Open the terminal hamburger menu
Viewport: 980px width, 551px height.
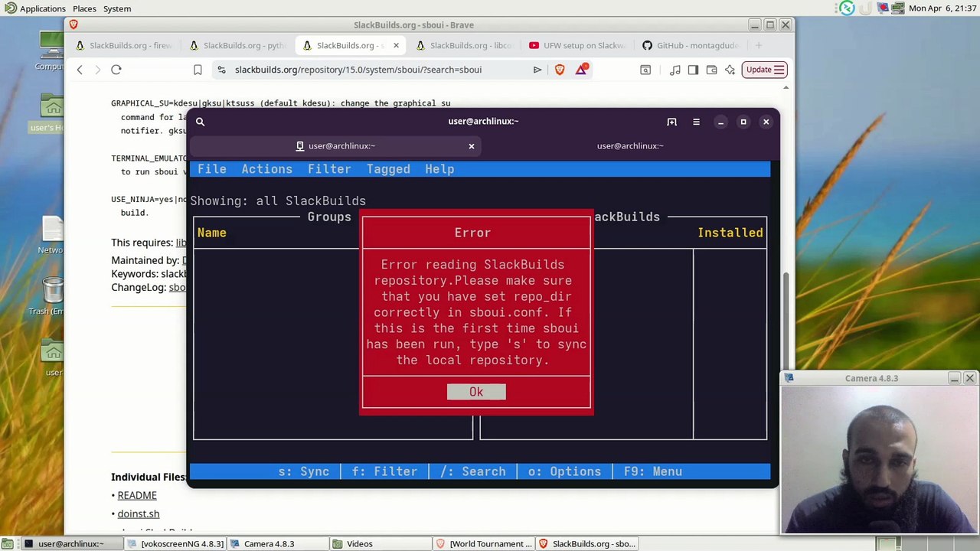tap(696, 122)
